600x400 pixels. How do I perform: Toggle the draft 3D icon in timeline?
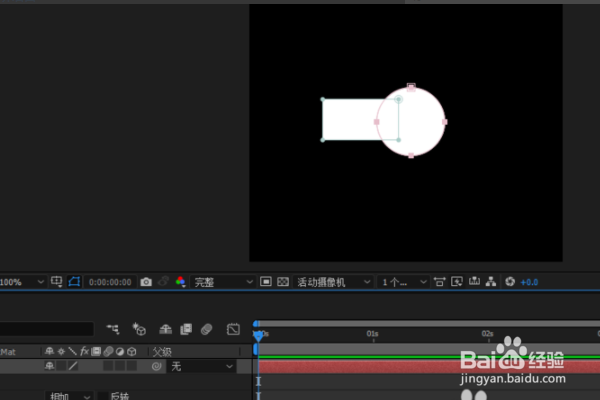click(139, 329)
